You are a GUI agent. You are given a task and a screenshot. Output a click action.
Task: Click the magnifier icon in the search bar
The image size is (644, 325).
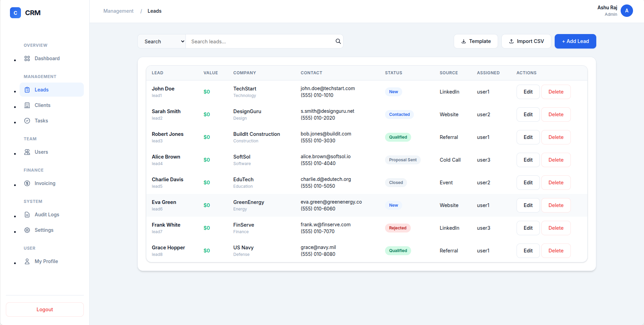(x=338, y=41)
